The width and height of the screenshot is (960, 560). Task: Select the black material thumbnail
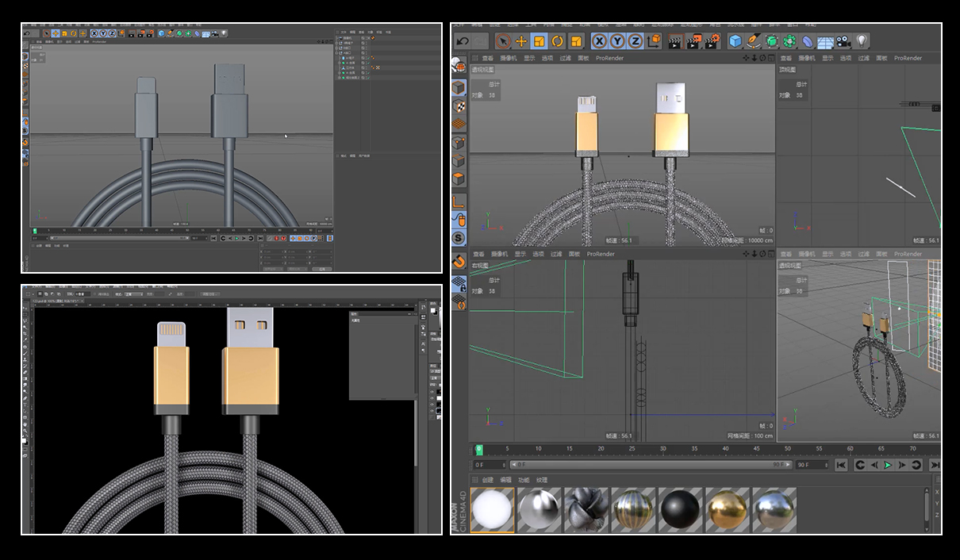(680, 509)
